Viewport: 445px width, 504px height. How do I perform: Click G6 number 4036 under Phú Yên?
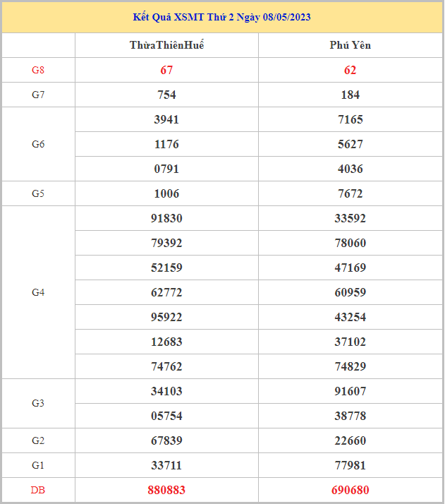pos(350,169)
